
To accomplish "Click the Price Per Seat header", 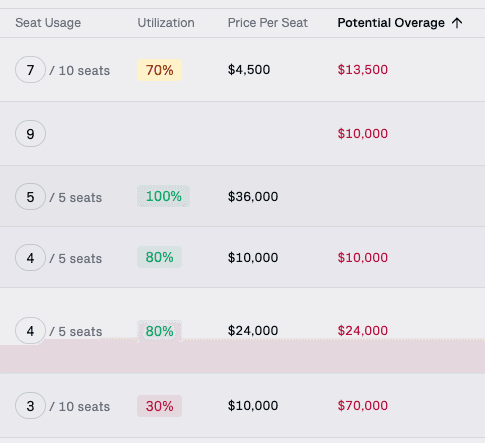I will pyautogui.click(x=268, y=23).
